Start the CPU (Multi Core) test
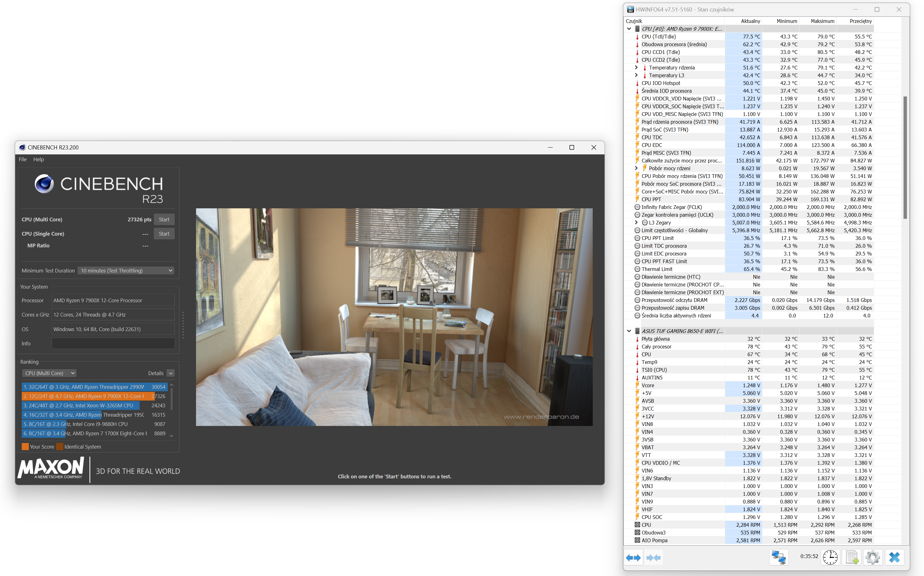The height and width of the screenshot is (576, 924). coord(164,219)
